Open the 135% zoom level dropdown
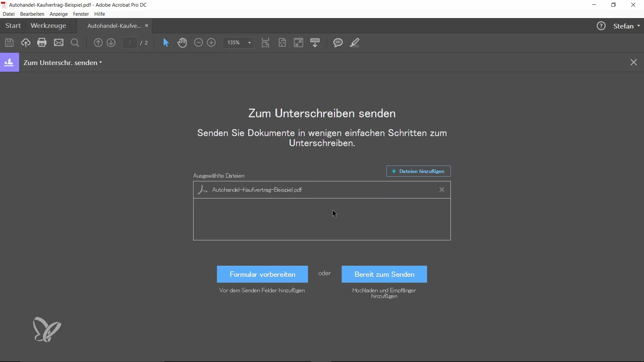Viewport: 644px width, 362px height. [249, 43]
